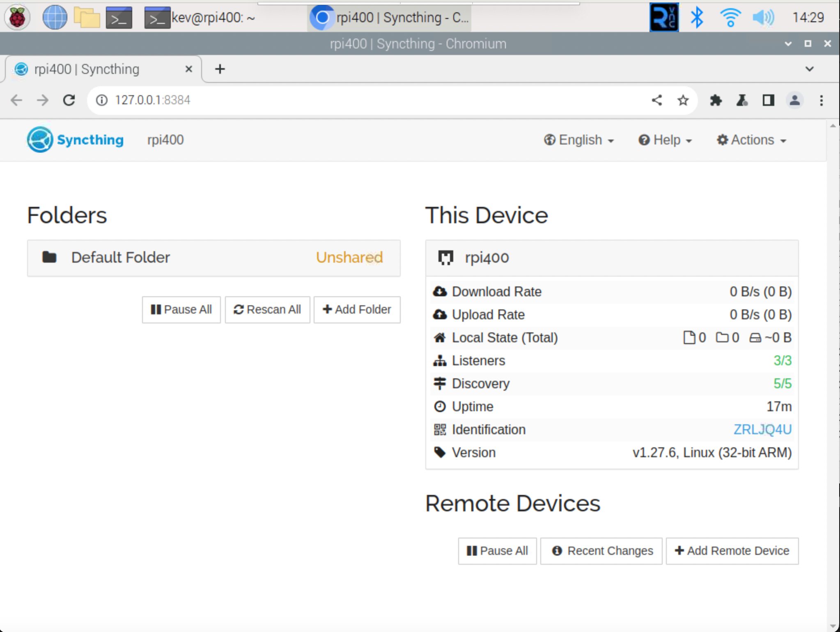Screen dimensions: 840x632
Task: Open Bluetooth tray menu
Action: point(697,17)
